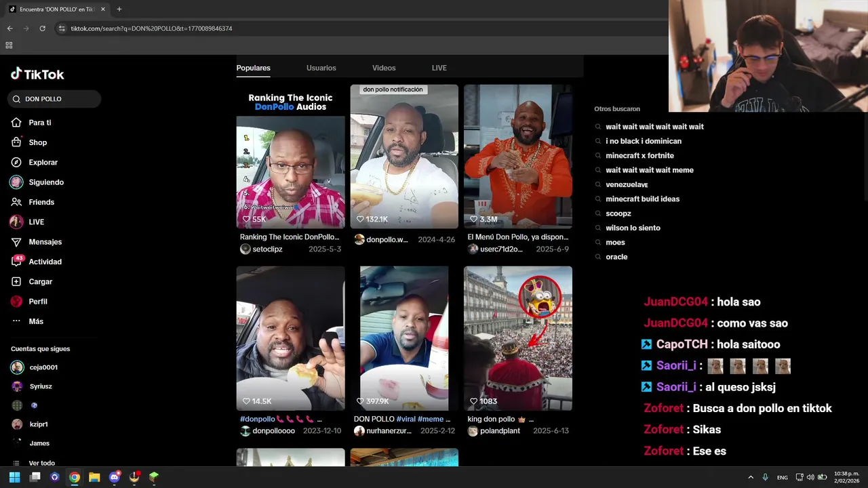Open the Actividad icon with badge 43
The height and width of the screenshot is (488, 868).
[x=16, y=262]
